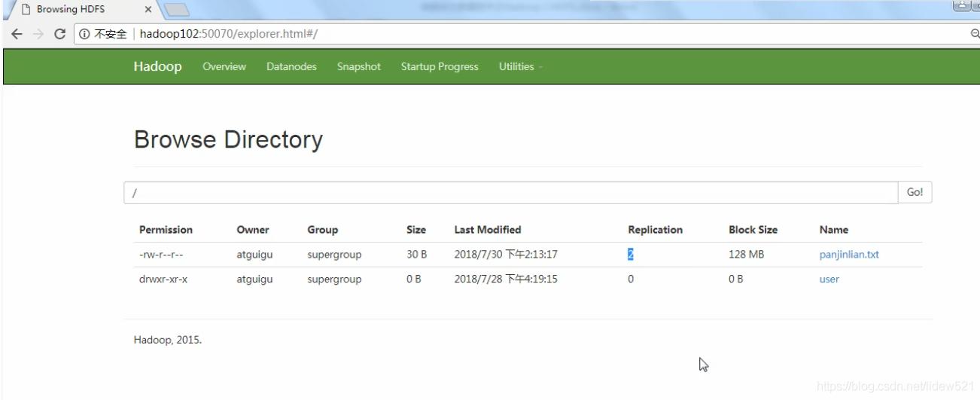Open the user directory link
Screen dimensions: 980x400
tap(829, 279)
